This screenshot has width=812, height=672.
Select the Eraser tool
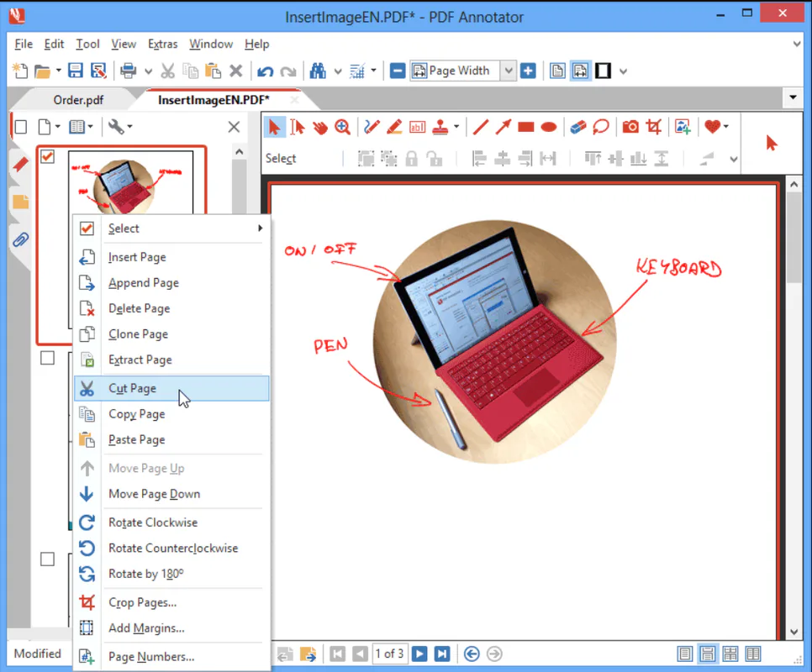(577, 126)
